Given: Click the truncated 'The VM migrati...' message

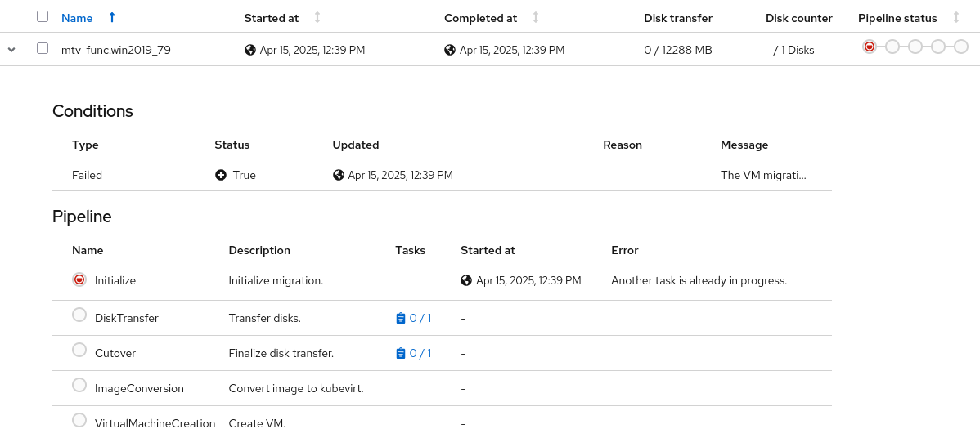Looking at the screenshot, I should 763,175.
